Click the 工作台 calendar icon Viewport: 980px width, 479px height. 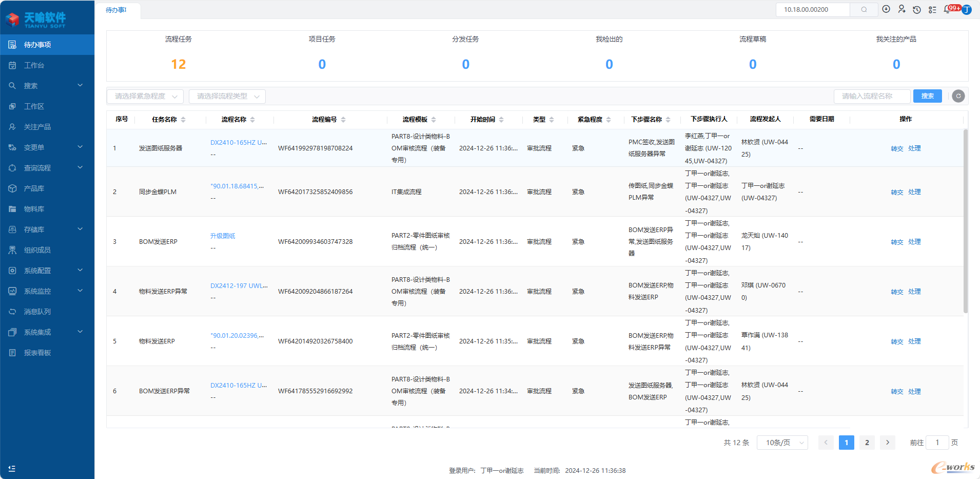tap(12, 65)
